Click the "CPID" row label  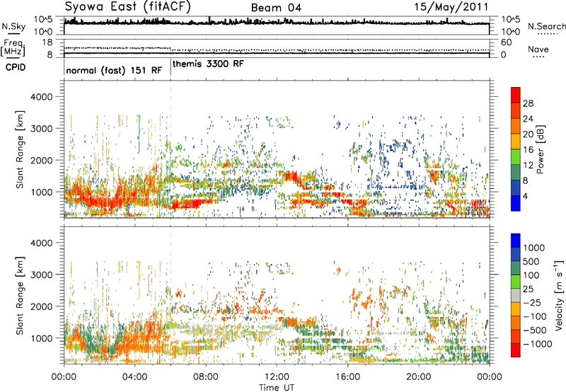click(16, 67)
